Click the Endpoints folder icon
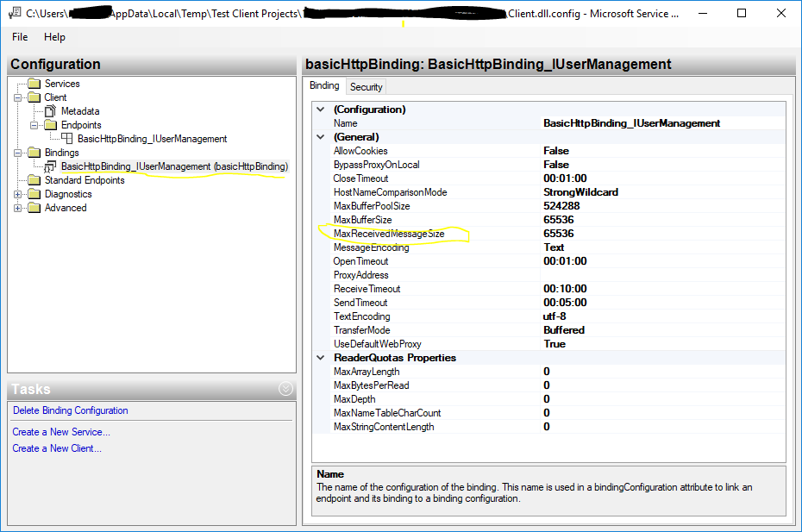 [x=51, y=125]
